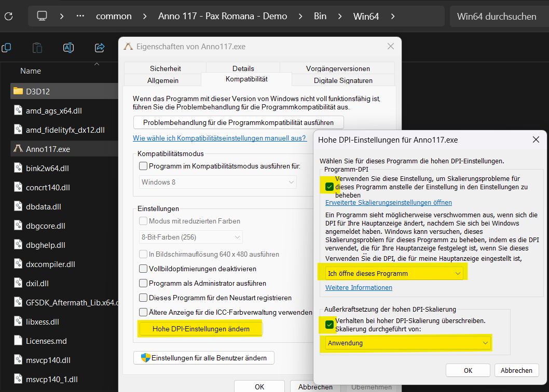549x392 pixels.
Task: Enable Programm im Kompatibilitätsmodus ausführen checkbox
Action: coord(143,166)
